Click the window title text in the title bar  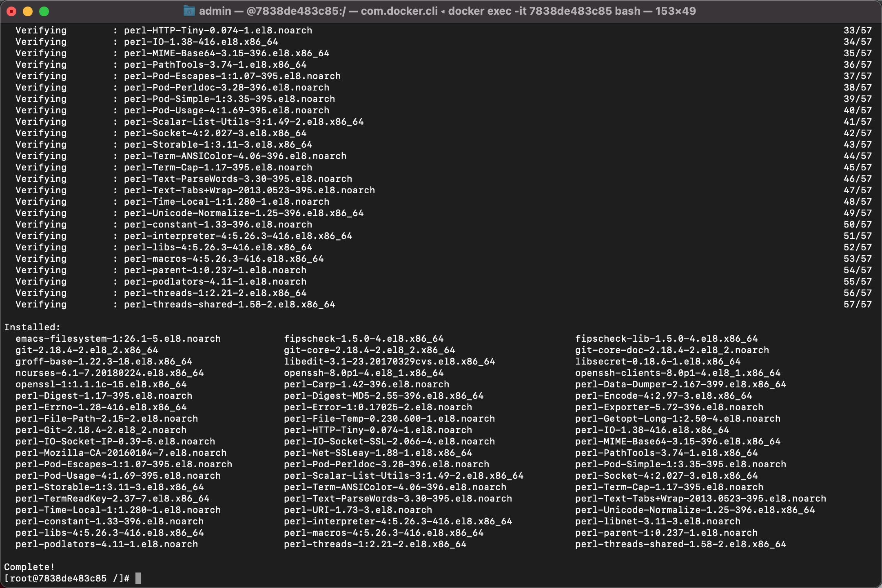(x=447, y=11)
